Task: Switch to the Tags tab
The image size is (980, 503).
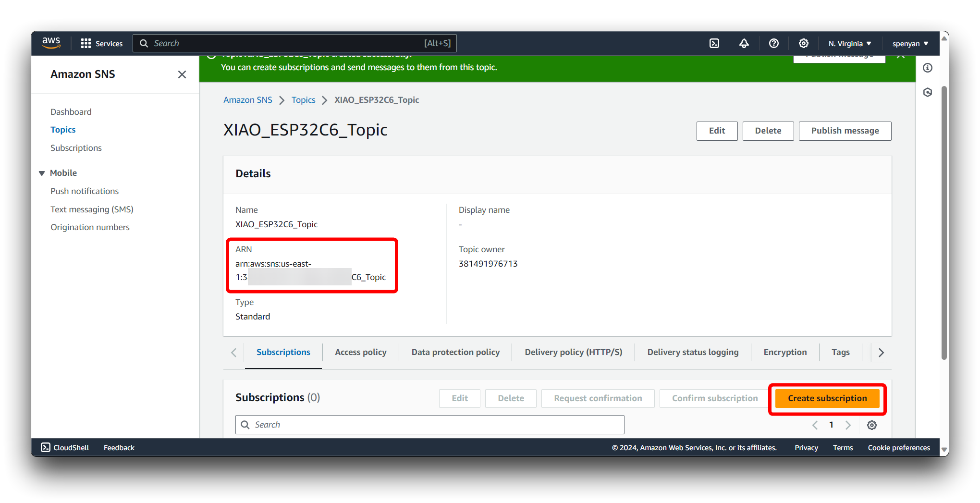Action: (x=841, y=352)
